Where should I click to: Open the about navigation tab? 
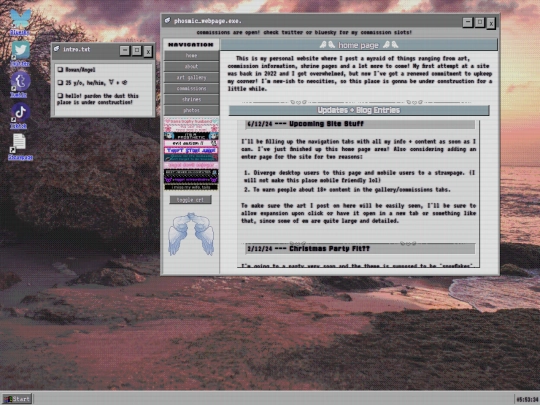(191, 66)
